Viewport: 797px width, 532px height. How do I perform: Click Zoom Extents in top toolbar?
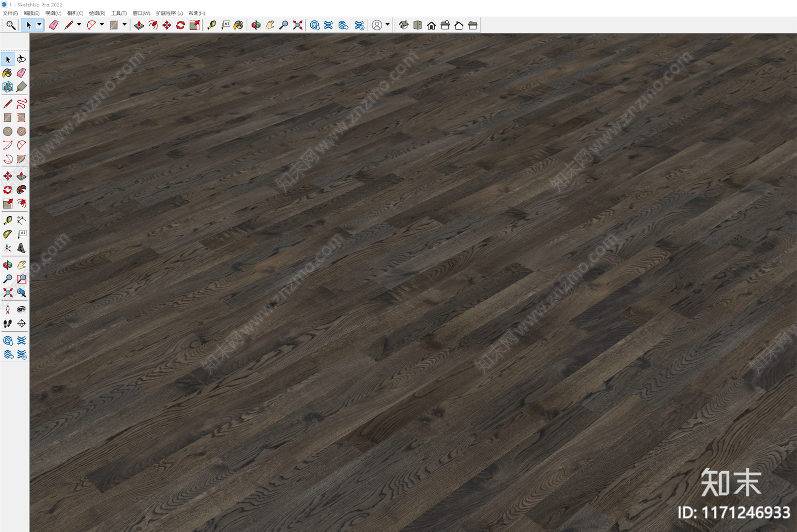click(297, 25)
